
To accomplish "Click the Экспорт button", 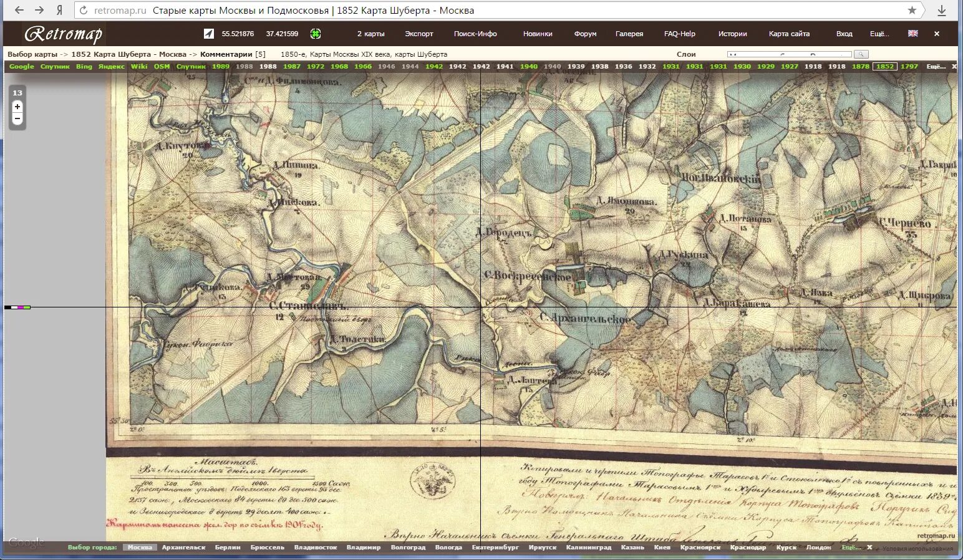I will pos(419,34).
